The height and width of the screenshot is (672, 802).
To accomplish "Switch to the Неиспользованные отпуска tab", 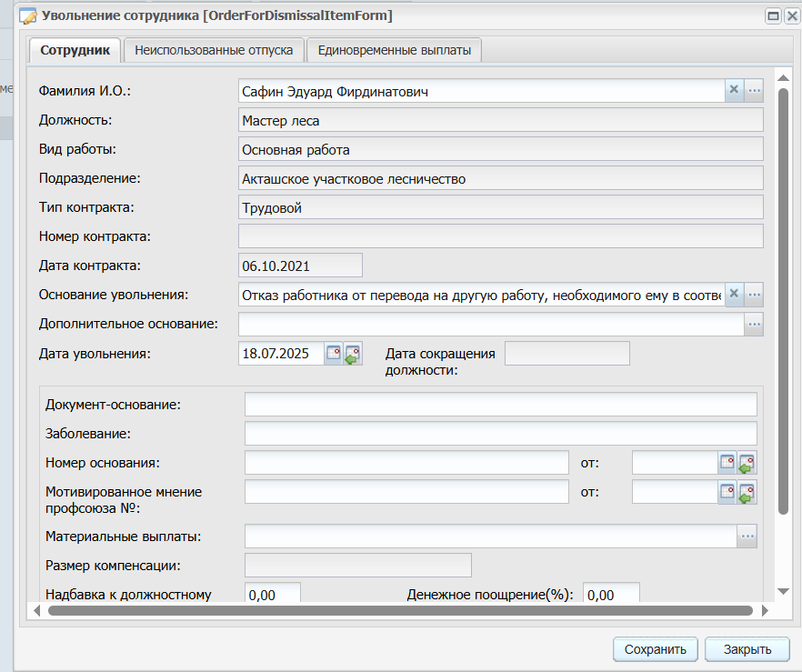I will coord(214,50).
